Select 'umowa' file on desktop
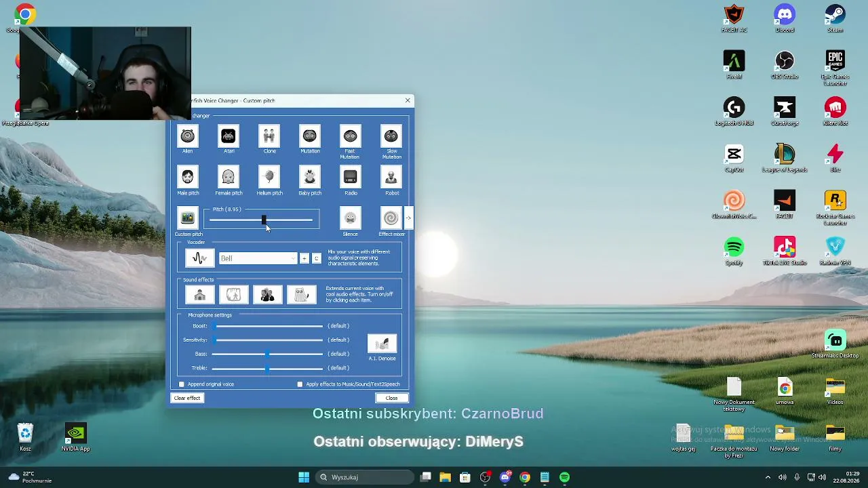868x488 pixels. (785, 391)
